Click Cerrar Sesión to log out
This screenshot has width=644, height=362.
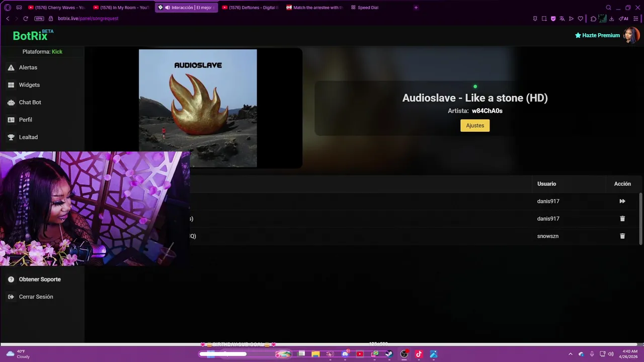coord(36,297)
